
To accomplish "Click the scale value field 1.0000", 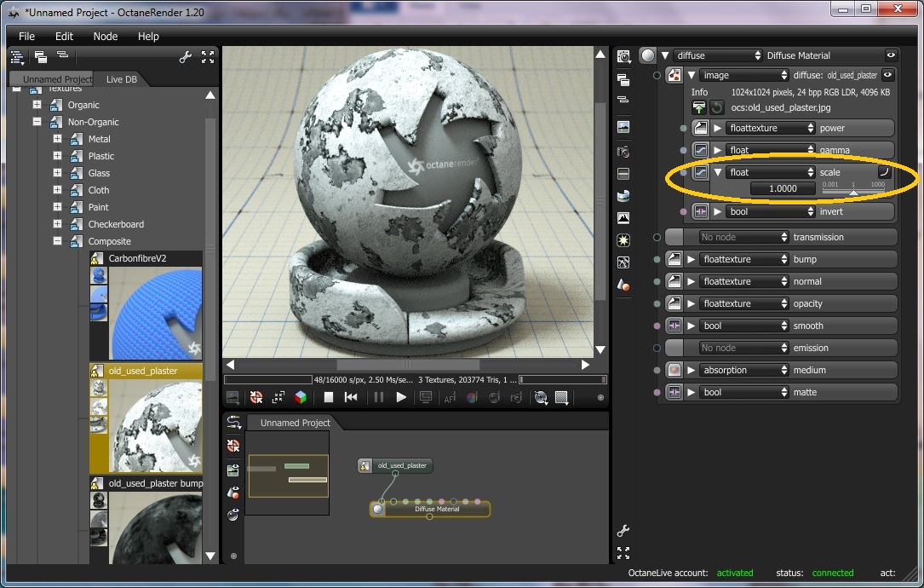I will [783, 188].
